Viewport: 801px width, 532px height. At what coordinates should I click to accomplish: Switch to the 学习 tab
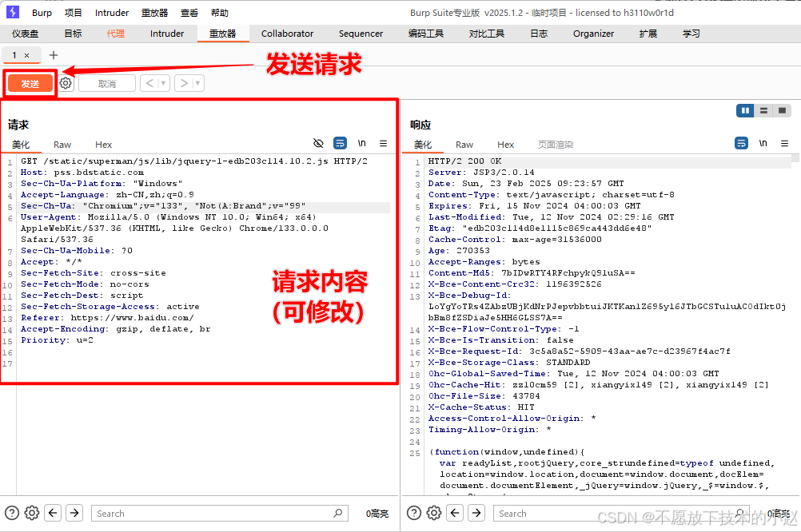click(691, 34)
